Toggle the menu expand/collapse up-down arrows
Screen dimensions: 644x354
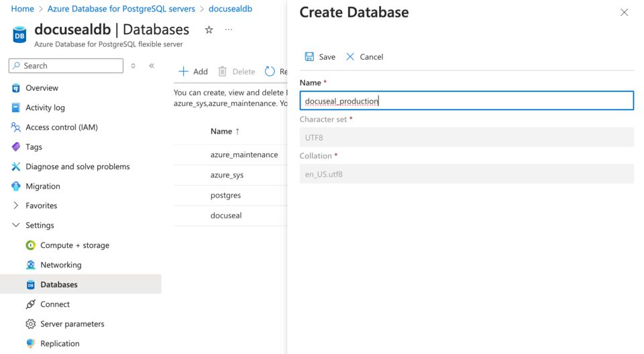133,66
